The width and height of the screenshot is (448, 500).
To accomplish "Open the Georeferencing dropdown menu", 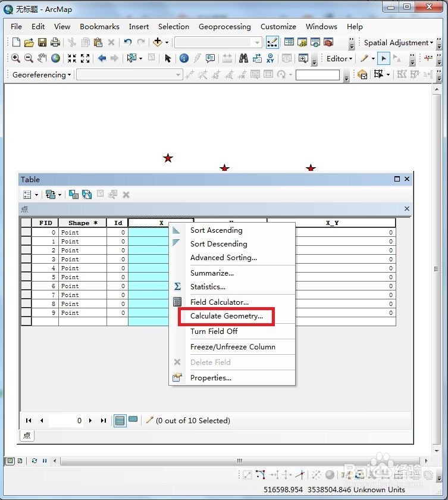I will pyautogui.click(x=42, y=74).
